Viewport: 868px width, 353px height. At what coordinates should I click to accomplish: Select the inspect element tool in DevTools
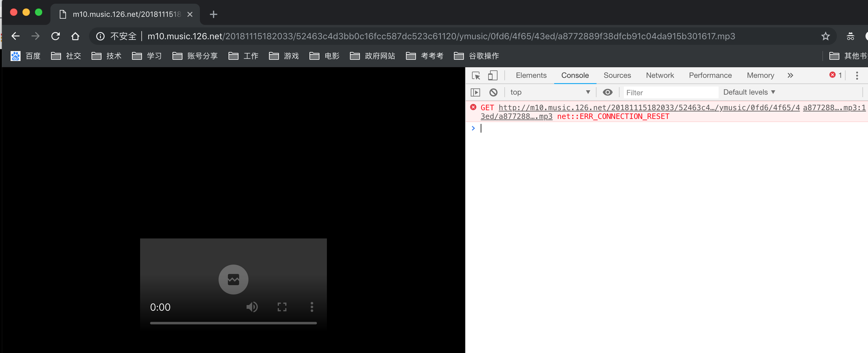(476, 75)
